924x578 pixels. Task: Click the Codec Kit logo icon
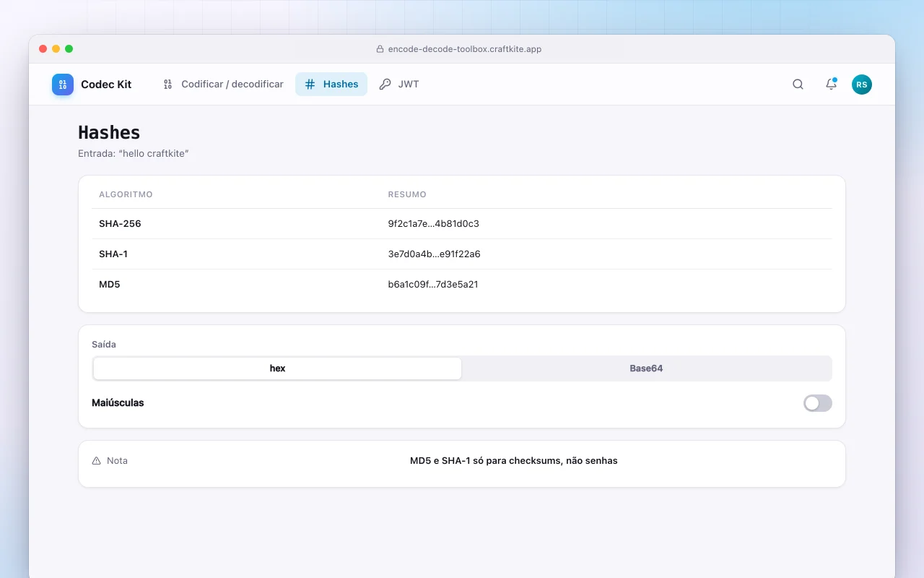tap(63, 85)
